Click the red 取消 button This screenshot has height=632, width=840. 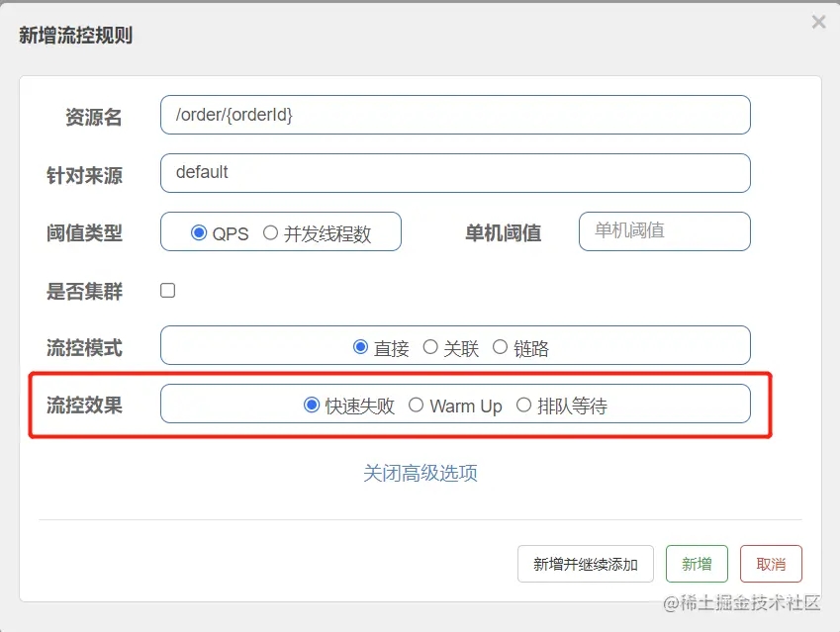(771, 564)
